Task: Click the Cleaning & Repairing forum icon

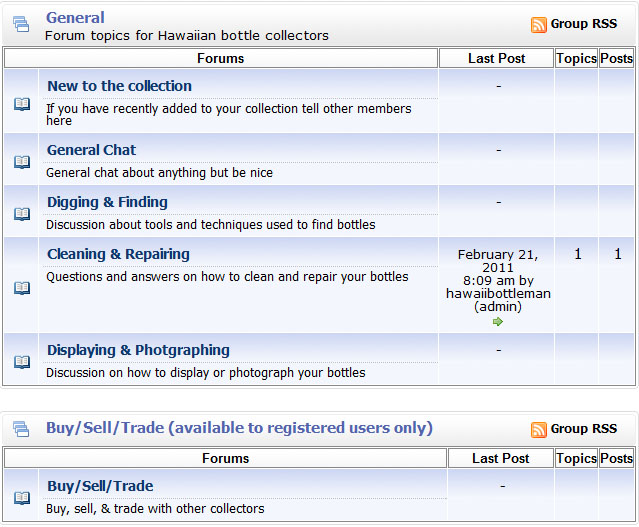Action: [x=22, y=287]
